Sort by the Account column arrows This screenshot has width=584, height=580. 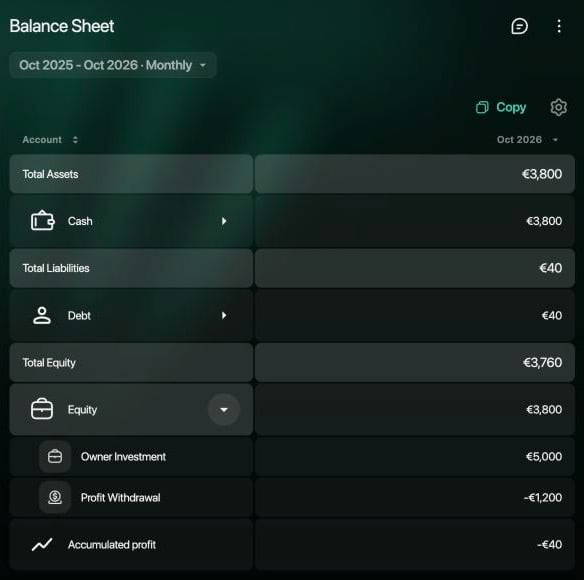(75, 140)
